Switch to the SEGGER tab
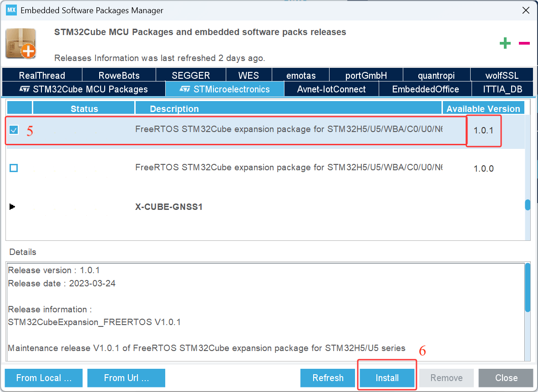 point(191,75)
